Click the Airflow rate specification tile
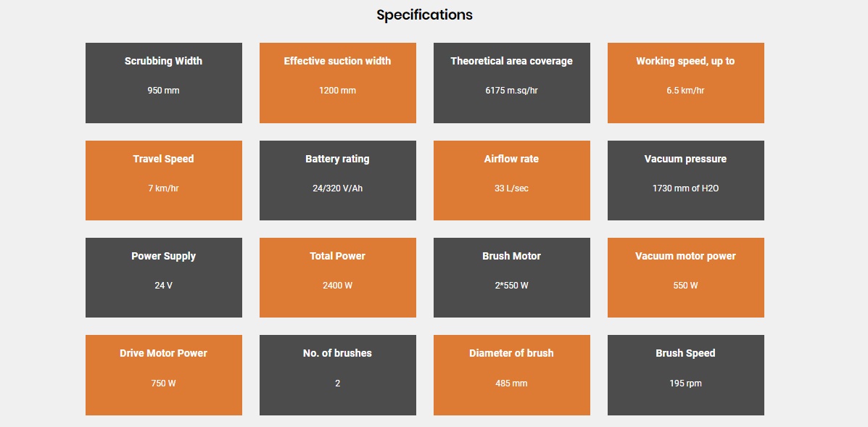The height and width of the screenshot is (427, 868). click(x=511, y=181)
